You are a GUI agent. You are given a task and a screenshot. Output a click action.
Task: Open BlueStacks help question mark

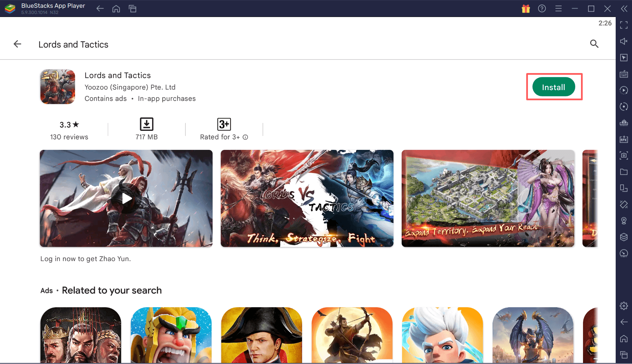coord(542,8)
